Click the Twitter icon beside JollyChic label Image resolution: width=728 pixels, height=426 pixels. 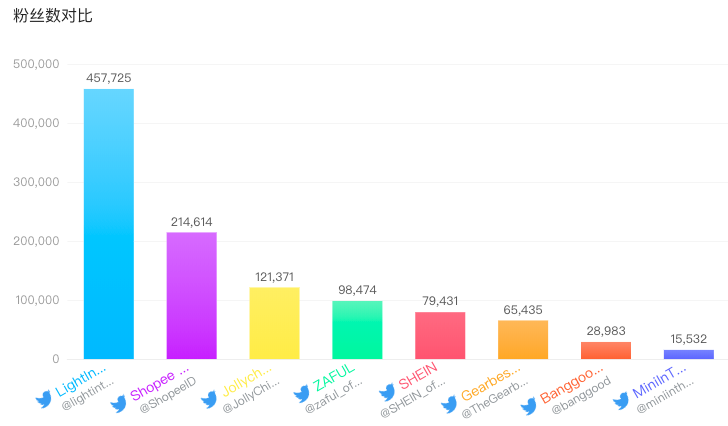(x=208, y=400)
